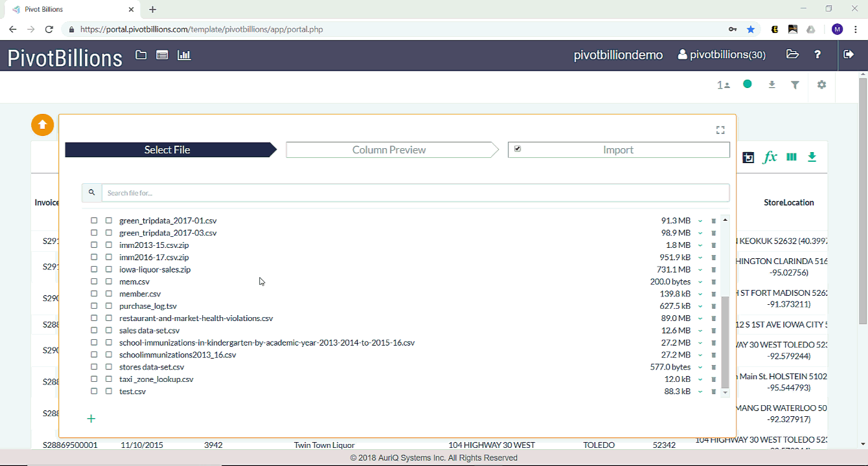
Task: Expand chevron for imm2013-15.csv.zip
Action: 700,245
